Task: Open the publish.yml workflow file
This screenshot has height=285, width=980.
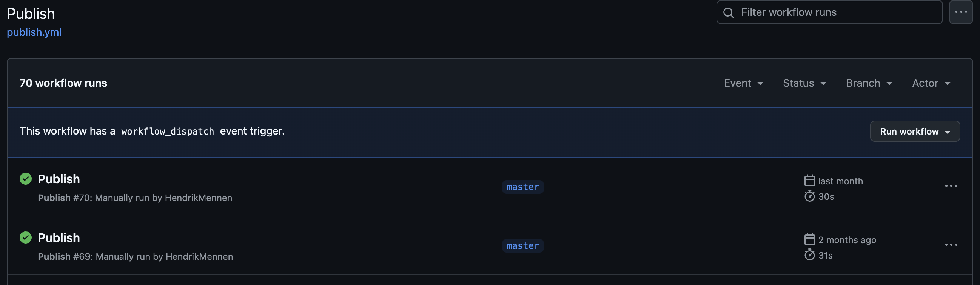Action: 34,32
